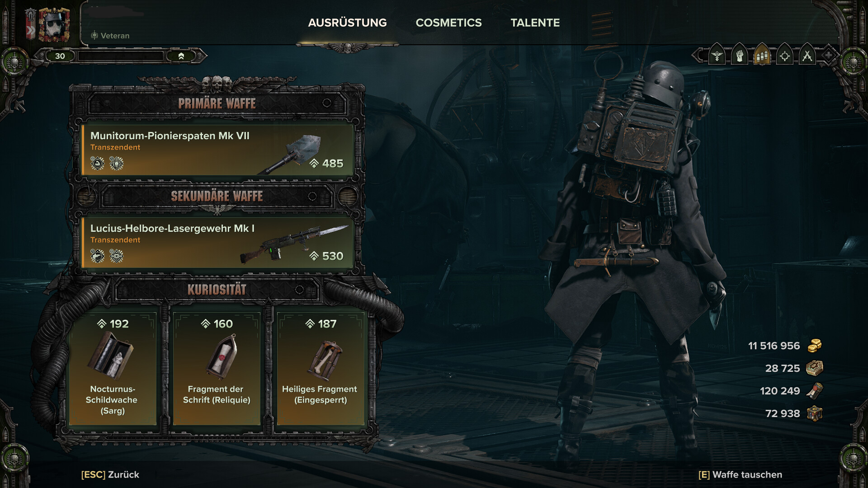Switch to the Talente tab
868x488 pixels.
tap(535, 23)
